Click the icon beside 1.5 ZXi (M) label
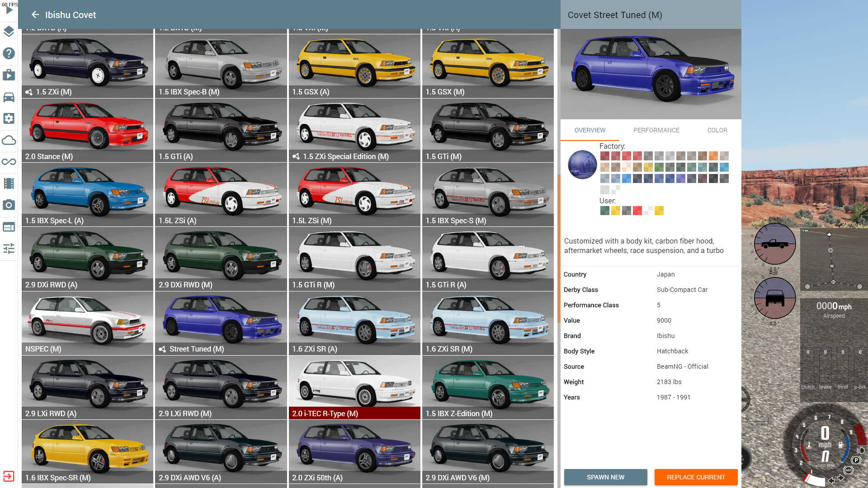The width and height of the screenshot is (868, 488). coord(29,92)
